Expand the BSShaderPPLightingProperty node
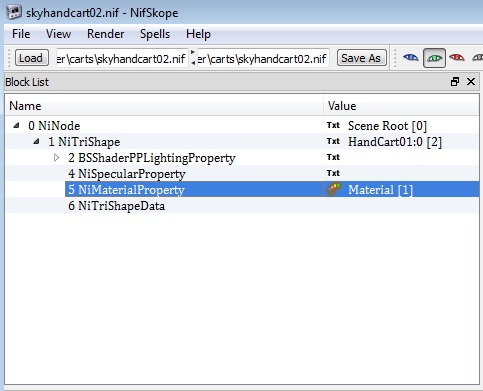483x391 pixels. click(x=57, y=157)
